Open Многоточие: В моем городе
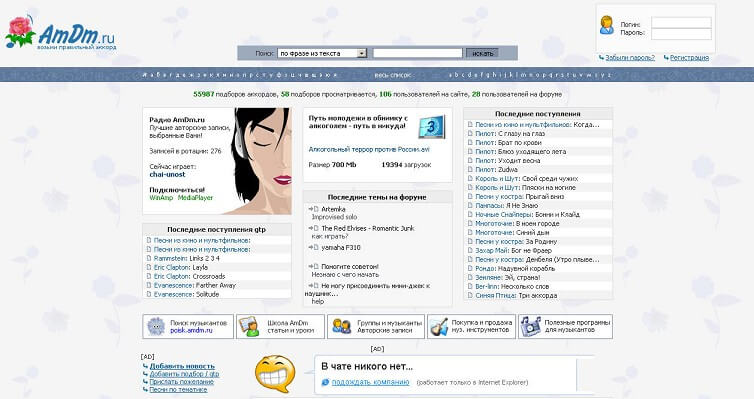The width and height of the screenshot is (754, 399). click(x=517, y=224)
